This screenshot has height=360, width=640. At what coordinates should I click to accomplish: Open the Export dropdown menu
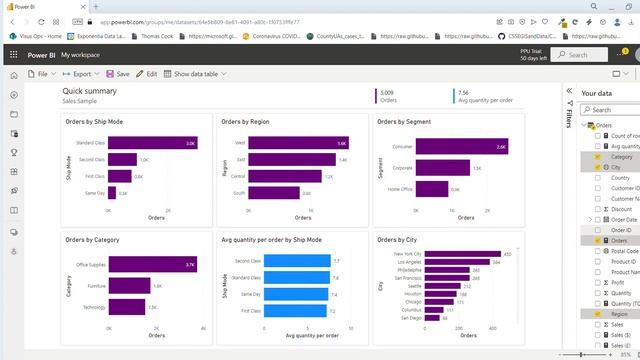tap(81, 74)
